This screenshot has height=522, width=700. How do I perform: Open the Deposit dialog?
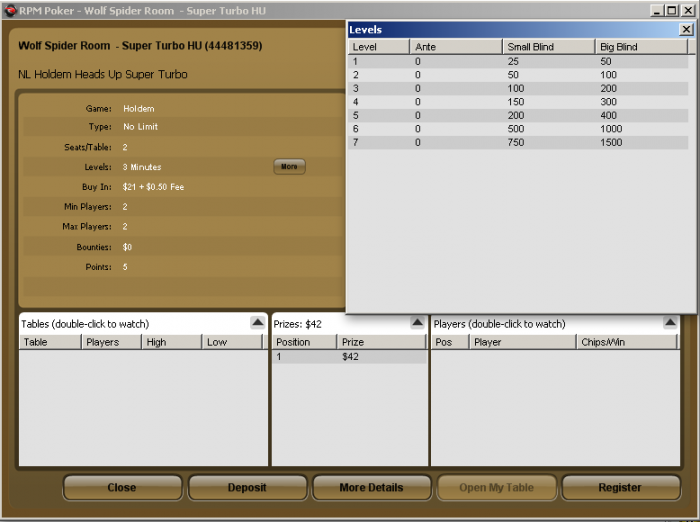coord(247,487)
